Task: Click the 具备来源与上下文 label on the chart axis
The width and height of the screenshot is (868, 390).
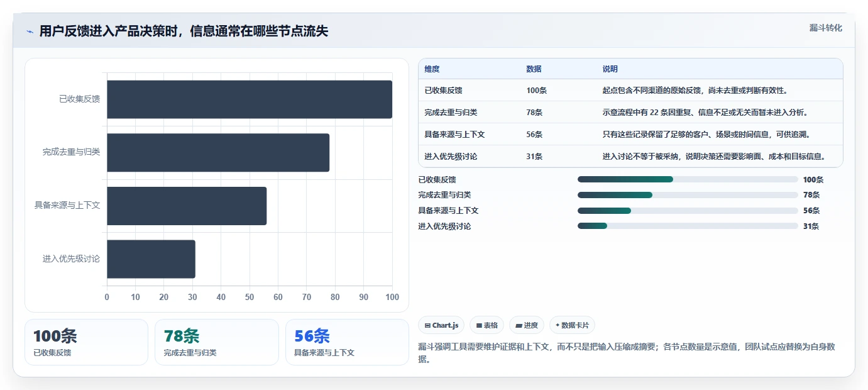Action: 67,205
